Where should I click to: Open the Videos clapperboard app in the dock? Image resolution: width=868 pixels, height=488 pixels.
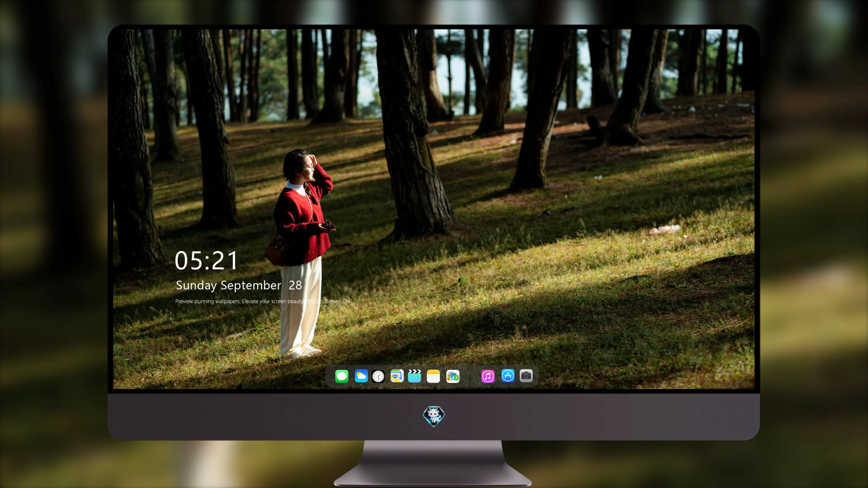click(415, 376)
